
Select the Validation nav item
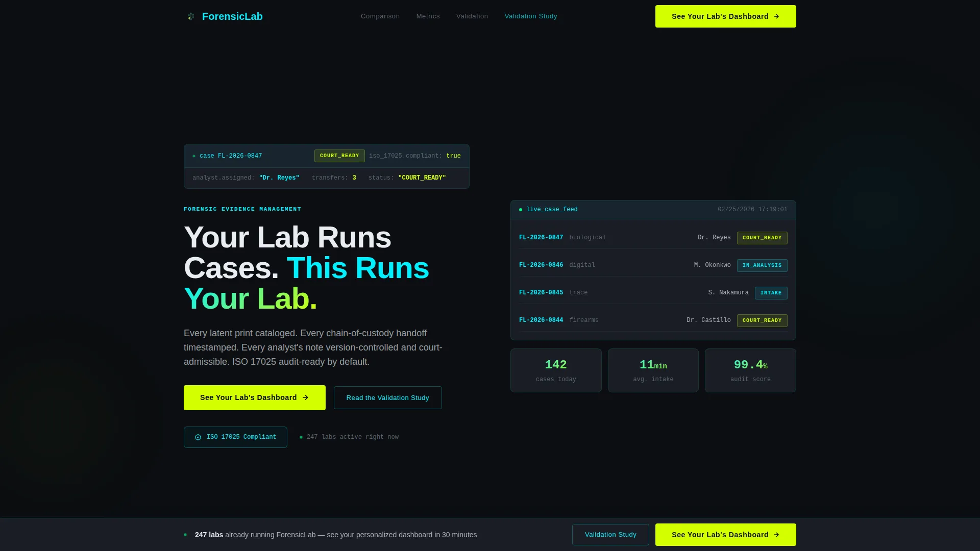pos(472,16)
